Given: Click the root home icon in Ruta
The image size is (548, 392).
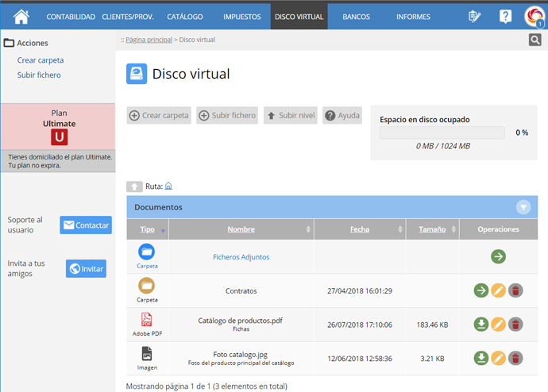Looking at the screenshot, I should pos(168,186).
